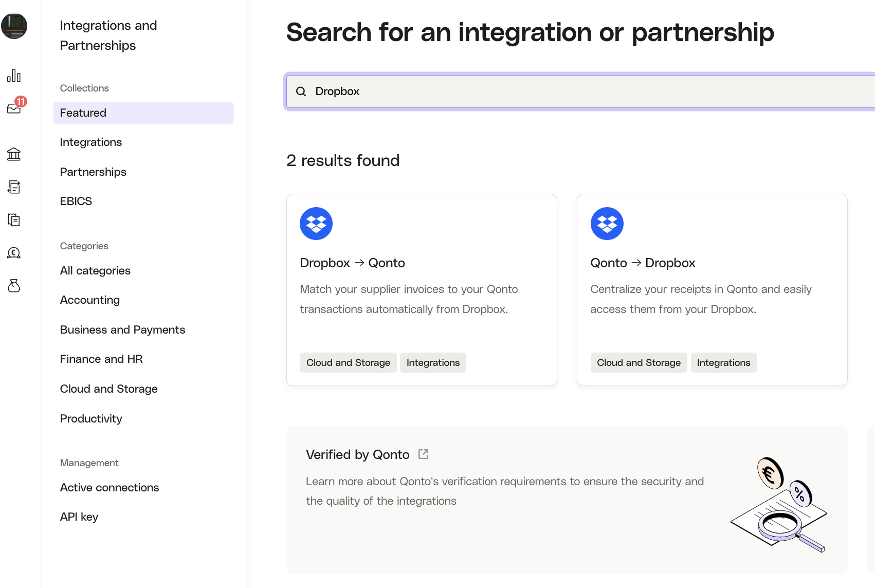875x588 pixels.
Task: Open external link icon beside Verified by Qonto
Action: tap(424, 454)
